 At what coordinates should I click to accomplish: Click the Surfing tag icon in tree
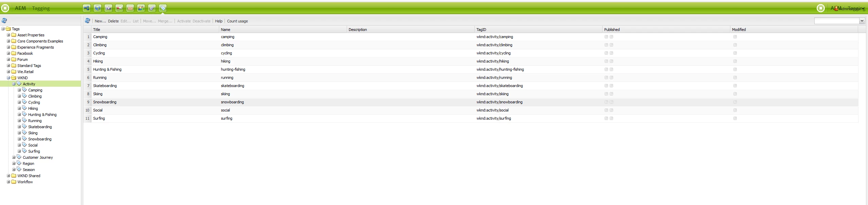click(x=24, y=151)
